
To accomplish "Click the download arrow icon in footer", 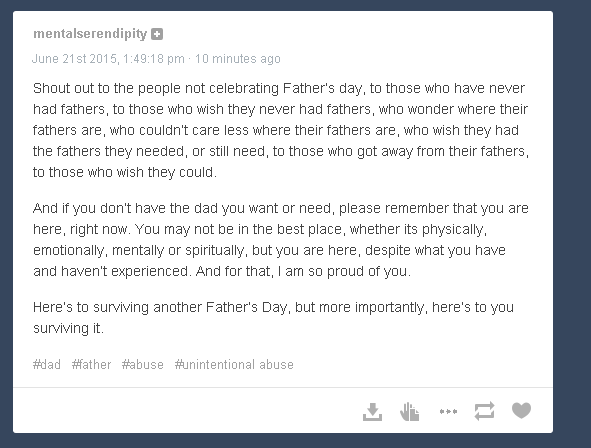I will pos(372,412).
